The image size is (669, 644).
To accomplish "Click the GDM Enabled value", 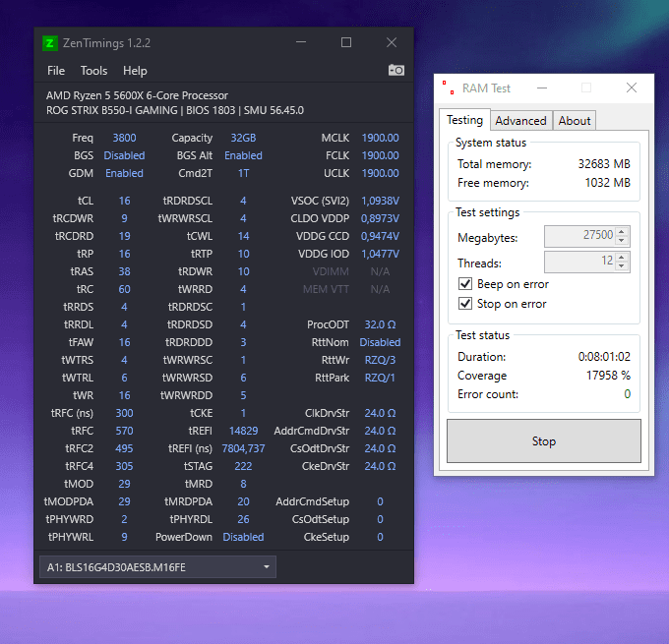I will pyautogui.click(x=124, y=173).
